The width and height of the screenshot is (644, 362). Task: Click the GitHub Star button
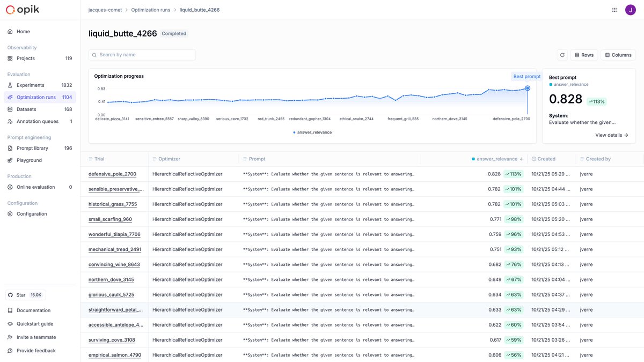coord(26,295)
